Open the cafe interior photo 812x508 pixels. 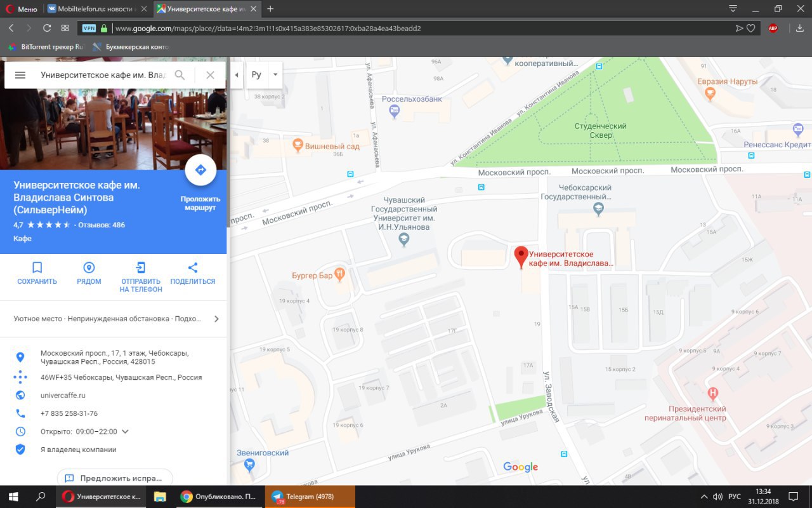point(114,129)
